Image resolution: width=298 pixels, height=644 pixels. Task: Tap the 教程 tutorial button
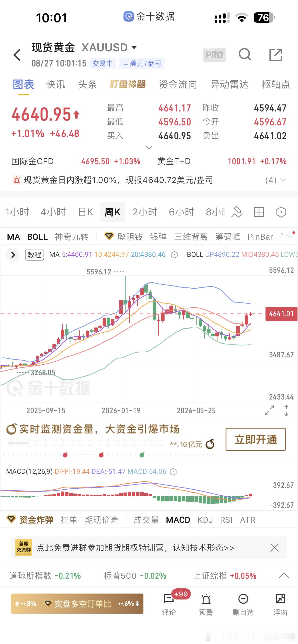[x=35, y=255]
